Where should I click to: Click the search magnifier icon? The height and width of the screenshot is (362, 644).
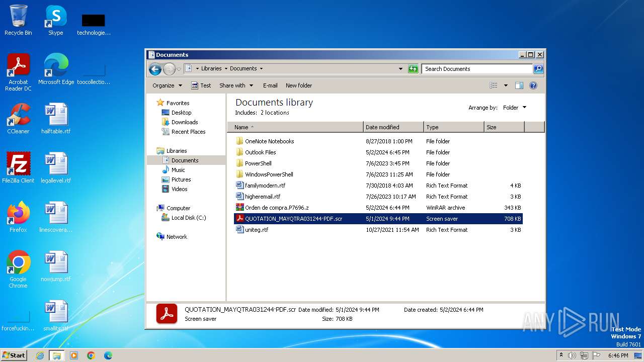click(538, 69)
